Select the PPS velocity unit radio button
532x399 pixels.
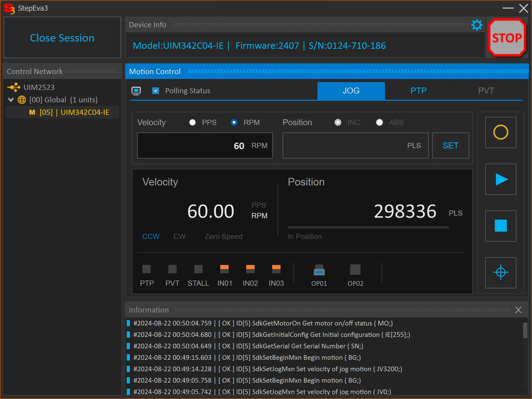[x=192, y=122]
